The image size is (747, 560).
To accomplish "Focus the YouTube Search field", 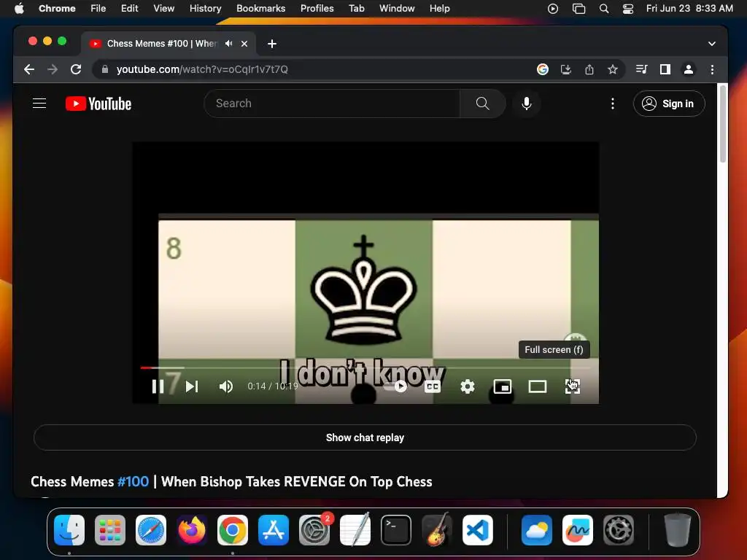I will click(x=332, y=104).
